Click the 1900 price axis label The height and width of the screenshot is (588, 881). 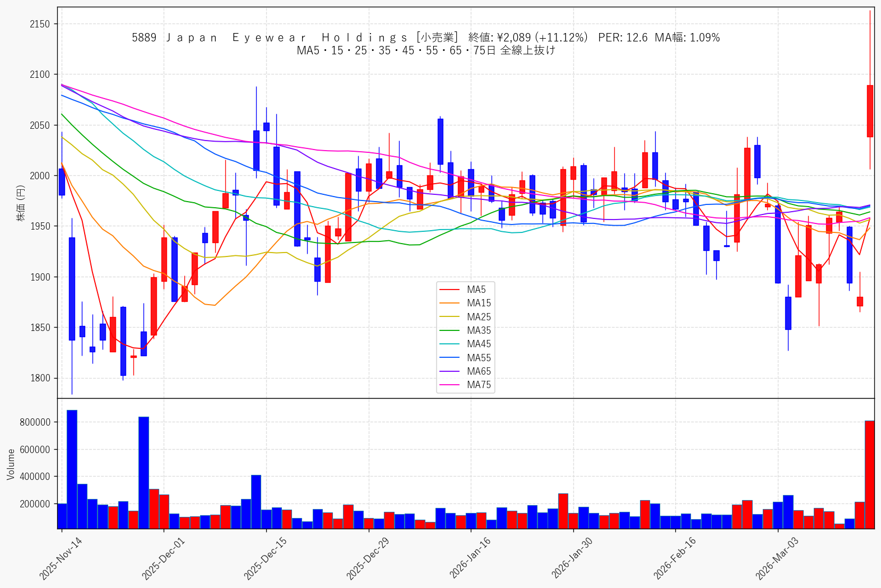click(x=40, y=277)
